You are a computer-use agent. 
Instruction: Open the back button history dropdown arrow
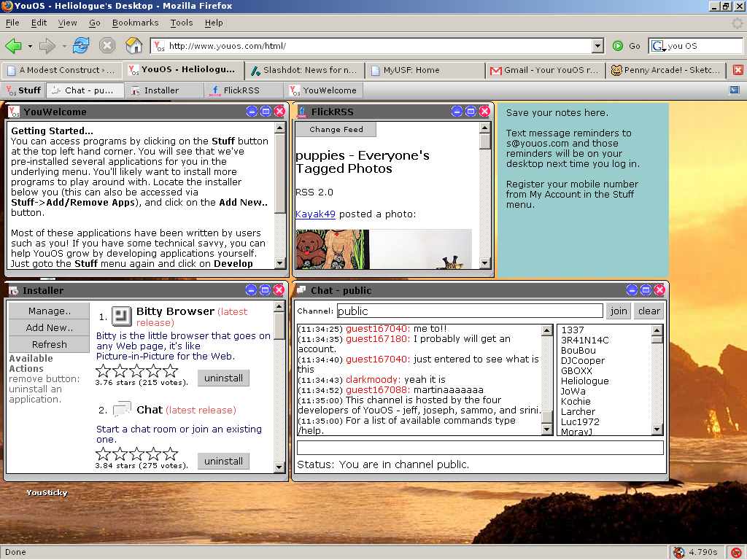click(30, 46)
